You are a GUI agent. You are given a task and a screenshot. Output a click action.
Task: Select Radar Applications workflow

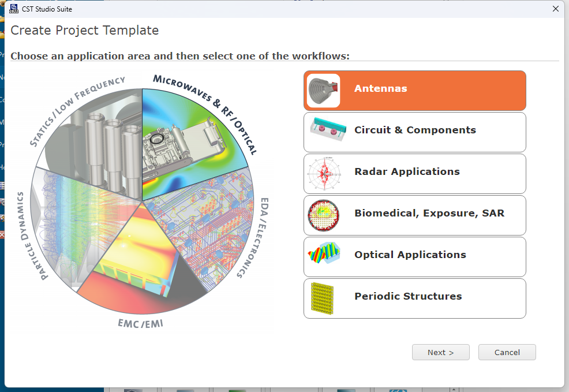click(x=415, y=174)
